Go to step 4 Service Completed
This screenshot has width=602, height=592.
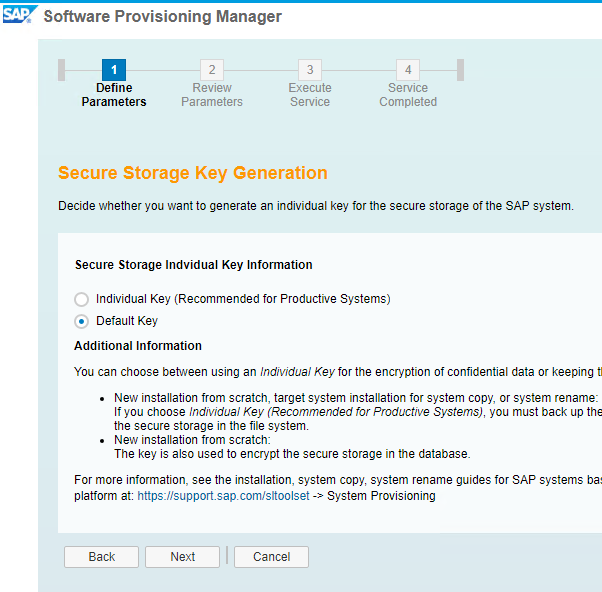(408, 70)
